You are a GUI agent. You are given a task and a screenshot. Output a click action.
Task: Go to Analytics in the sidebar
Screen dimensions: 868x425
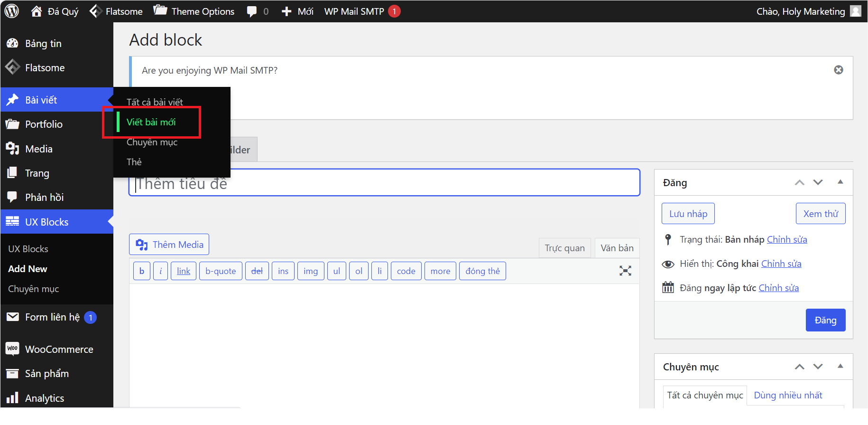[44, 398]
